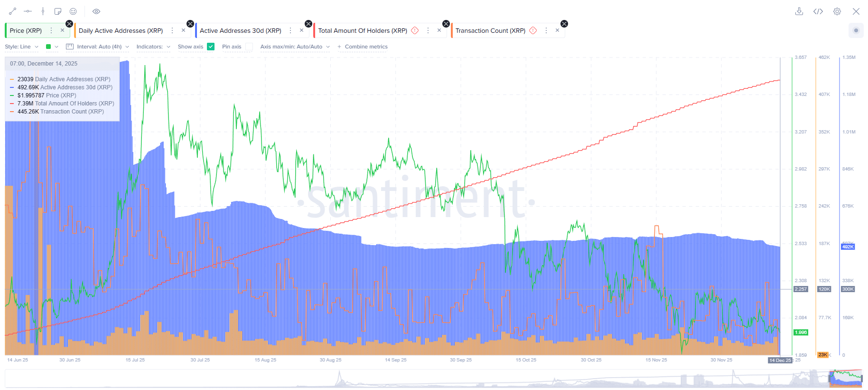The width and height of the screenshot is (868, 390).
Task: Remove Active Addresses 30d metric with small X
Action: click(301, 30)
